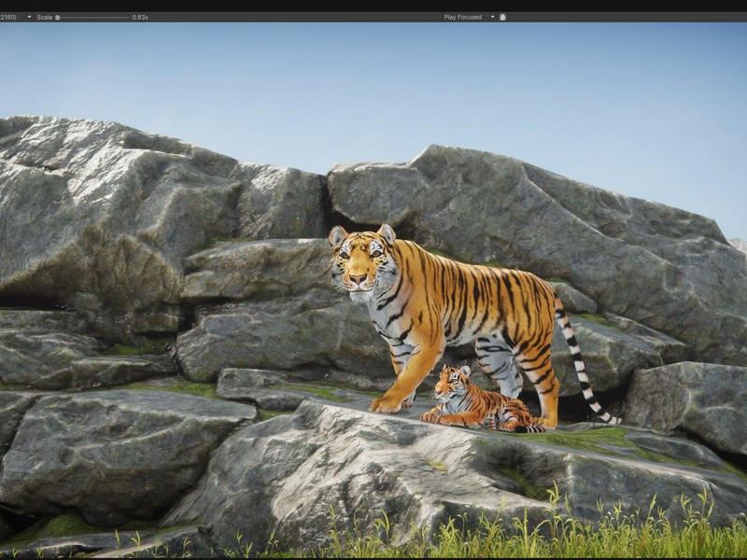Open the Play Focused dropdown
The width and height of the screenshot is (747, 560).
(469, 17)
